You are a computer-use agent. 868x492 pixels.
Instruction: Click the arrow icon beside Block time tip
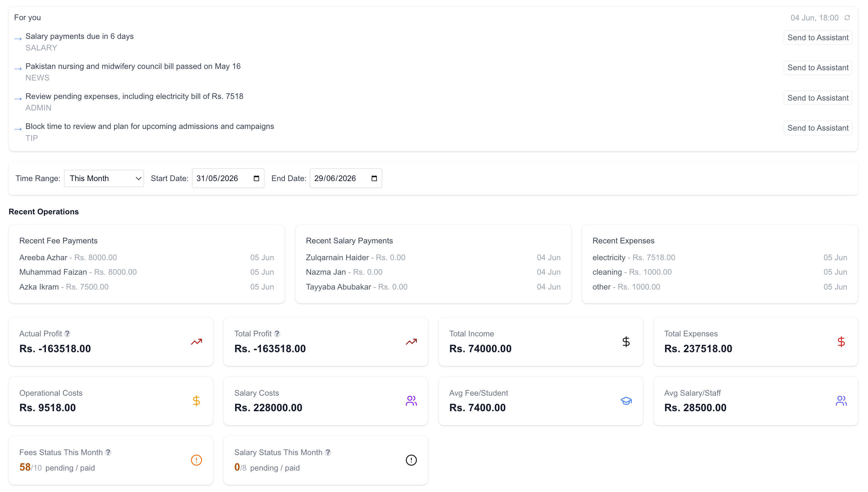coord(18,129)
